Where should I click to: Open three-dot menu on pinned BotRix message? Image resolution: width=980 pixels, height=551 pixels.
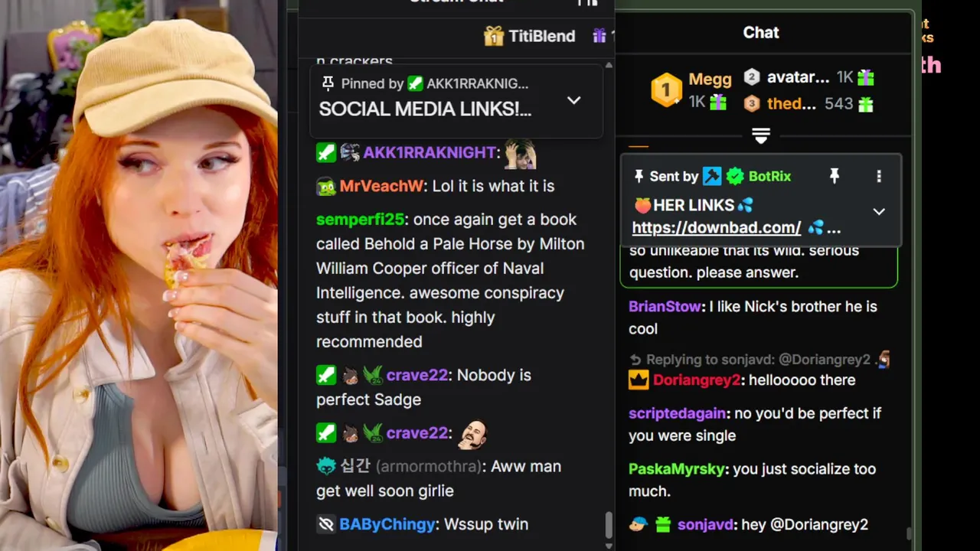(879, 176)
